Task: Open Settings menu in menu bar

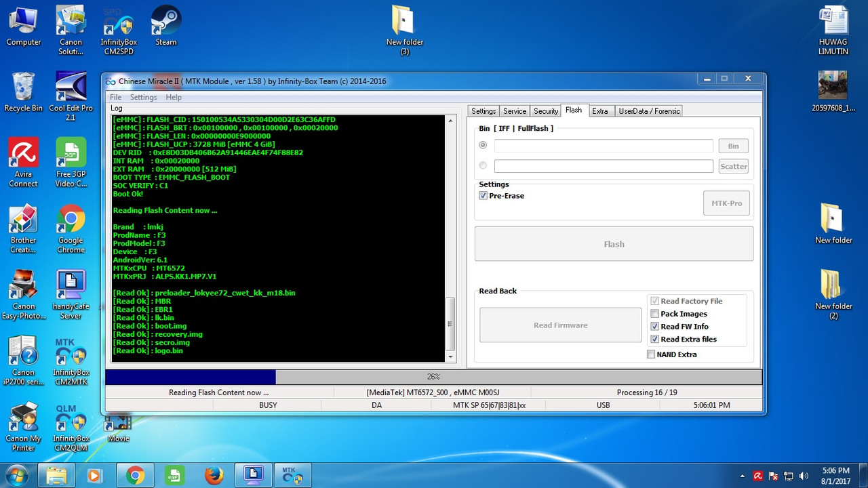Action: pyautogui.click(x=143, y=98)
